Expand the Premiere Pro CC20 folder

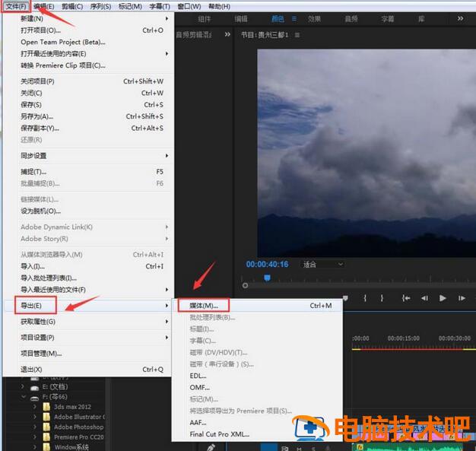(x=35, y=437)
